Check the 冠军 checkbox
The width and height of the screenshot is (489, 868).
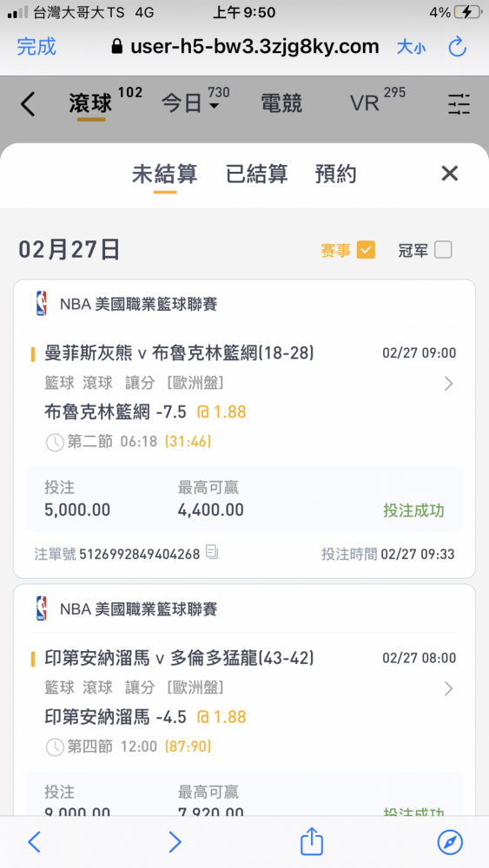443,250
